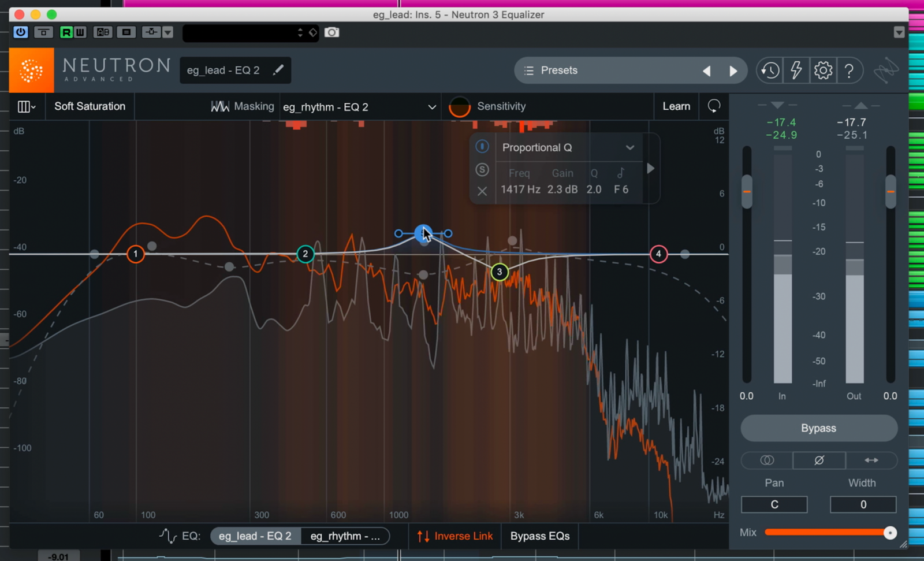Image resolution: width=924 pixels, height=561 pixels.
Task: Click Bypass EQs
Action: pos(540,536)
